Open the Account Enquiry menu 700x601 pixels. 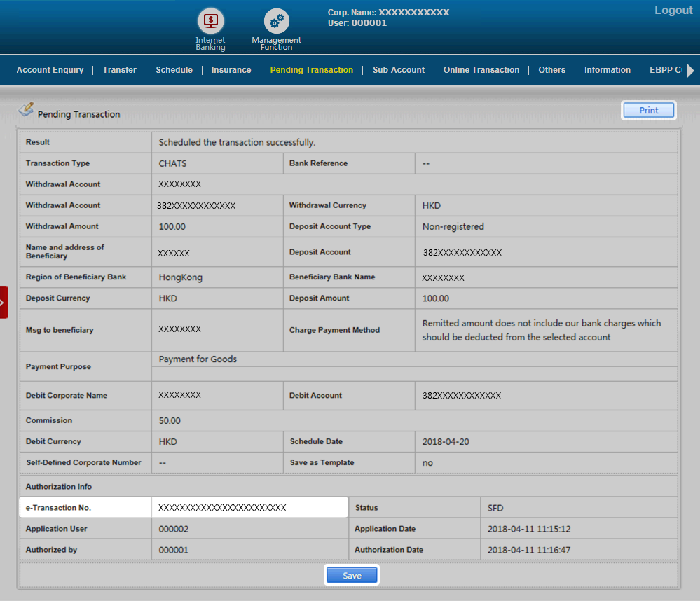[50, 70]
